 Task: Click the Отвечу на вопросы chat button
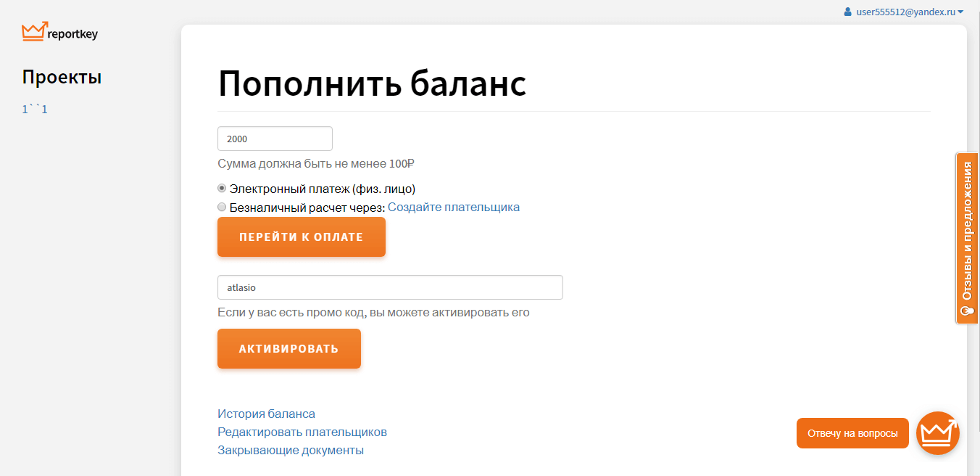pos(852,433)
